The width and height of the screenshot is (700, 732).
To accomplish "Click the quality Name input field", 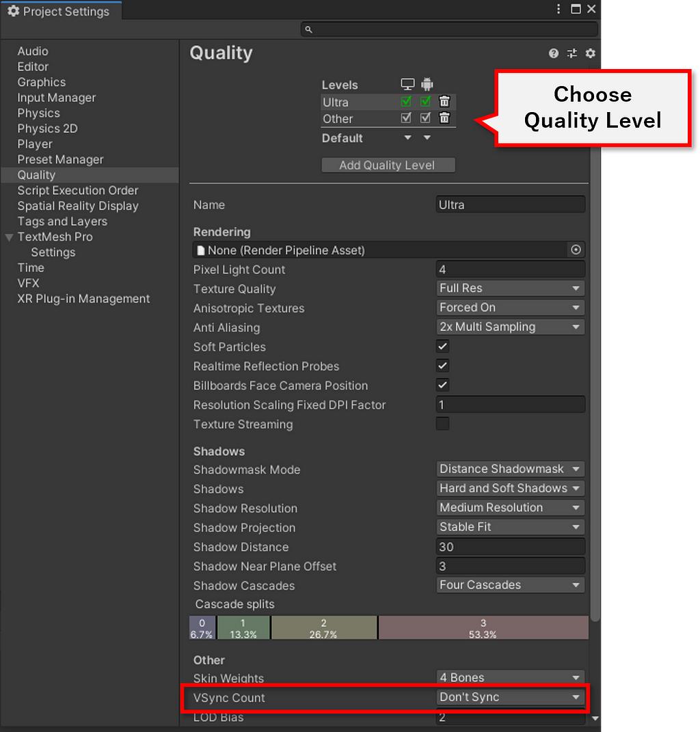I will pos(511,204).
